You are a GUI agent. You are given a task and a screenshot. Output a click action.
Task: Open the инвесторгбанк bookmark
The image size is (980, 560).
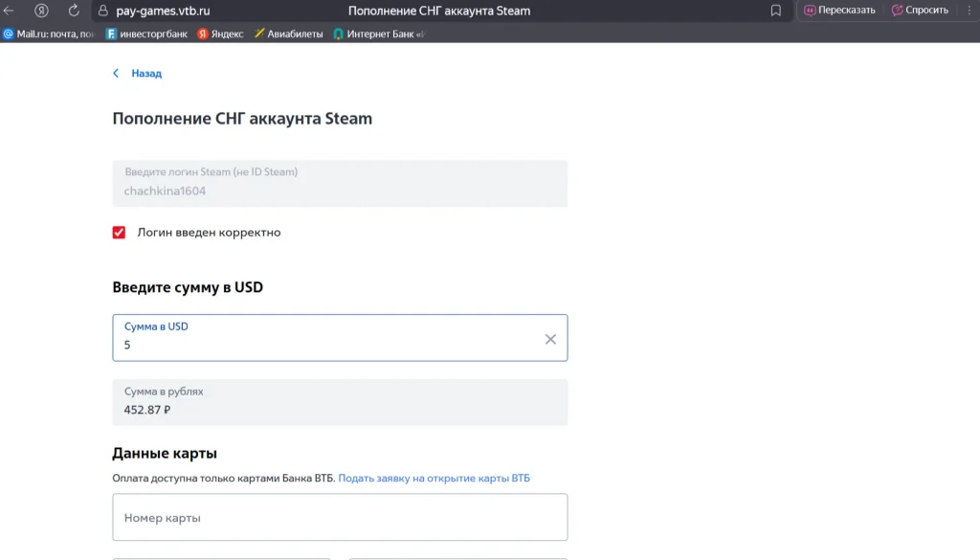(146, 34)
